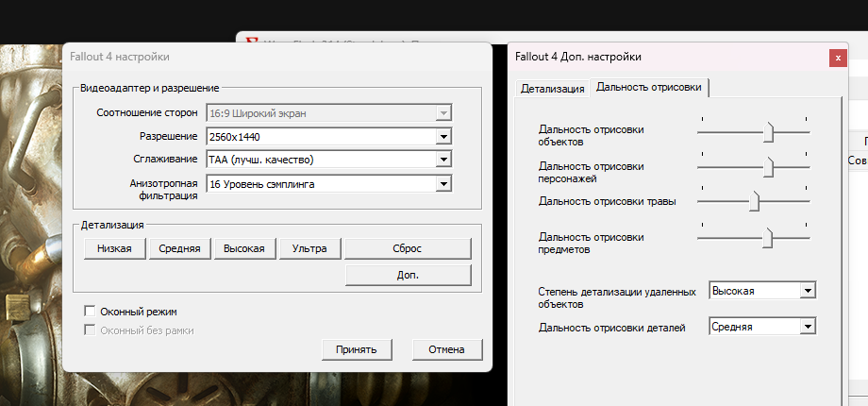This screenshot has width=868, height=406.
Task: Pick the Ультра detail preset
Action: coord(309,248)
